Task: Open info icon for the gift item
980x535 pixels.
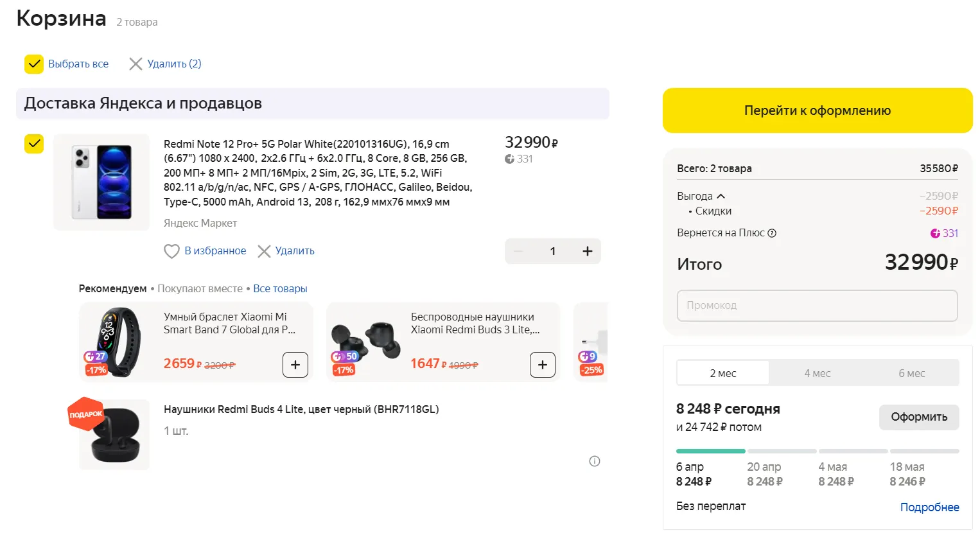Action: [595, 461]
